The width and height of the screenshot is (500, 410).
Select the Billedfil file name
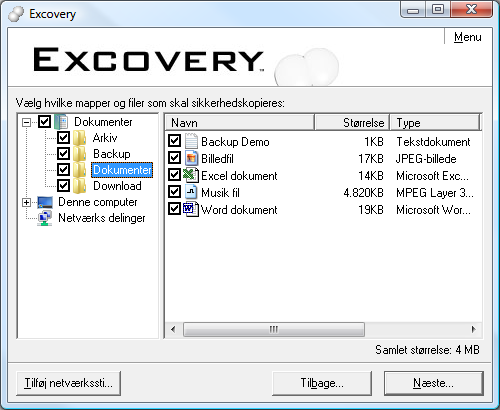(217, 159)
